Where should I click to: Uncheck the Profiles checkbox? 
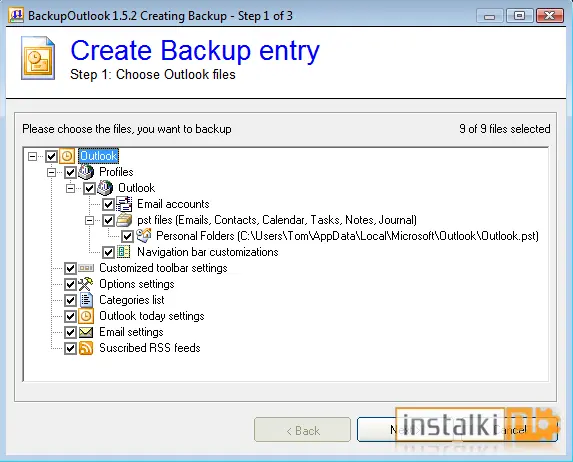[70, 172]
